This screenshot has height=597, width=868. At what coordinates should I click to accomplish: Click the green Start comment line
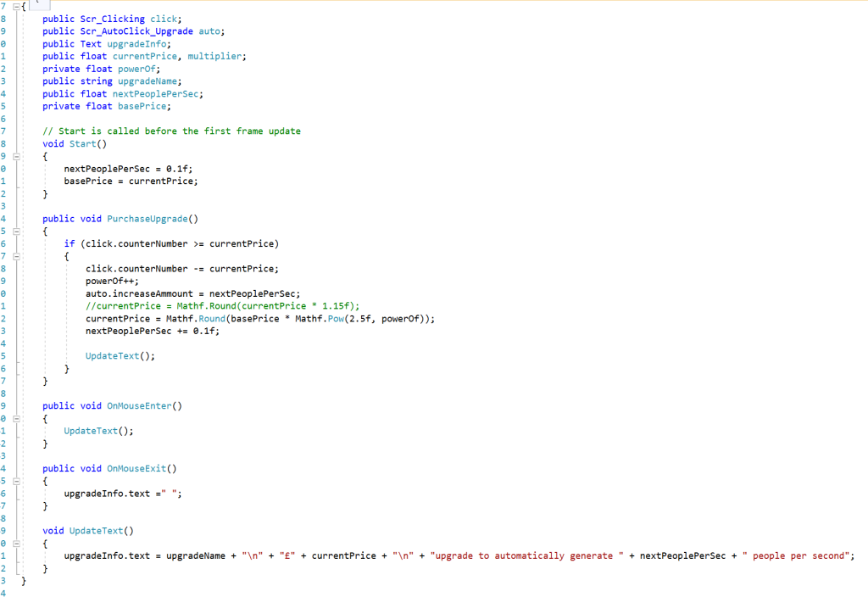tap(171, 131)
